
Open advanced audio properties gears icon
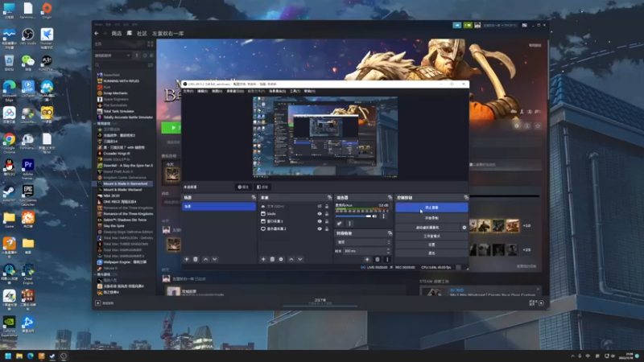[339, 224]
